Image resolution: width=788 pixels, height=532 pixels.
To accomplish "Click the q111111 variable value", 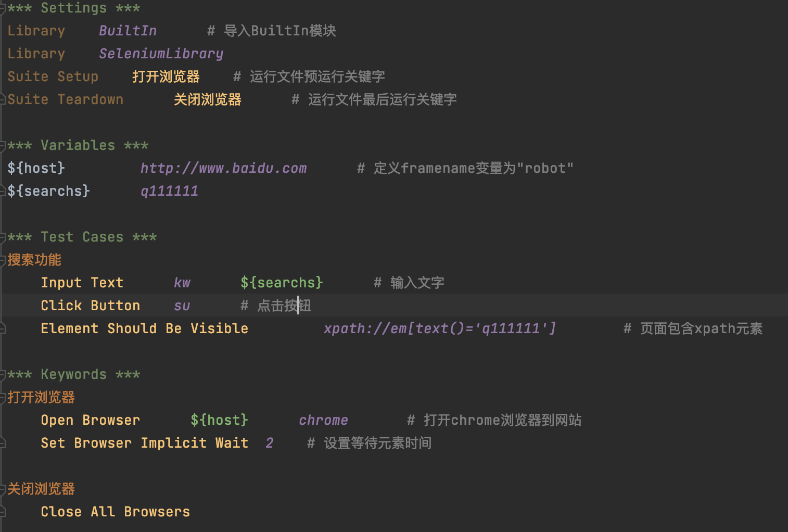I will (x=169, y=191).
